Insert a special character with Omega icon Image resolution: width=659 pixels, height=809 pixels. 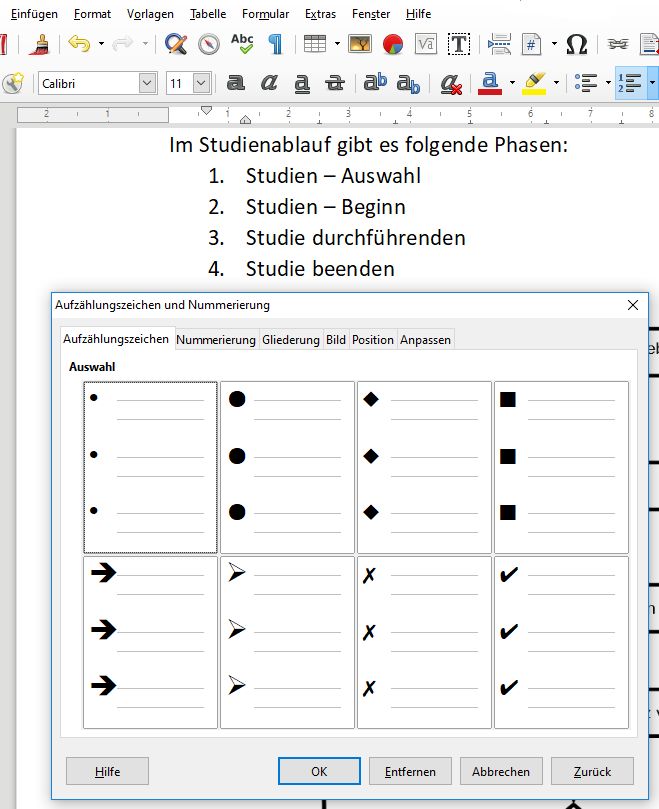point(576,44)
